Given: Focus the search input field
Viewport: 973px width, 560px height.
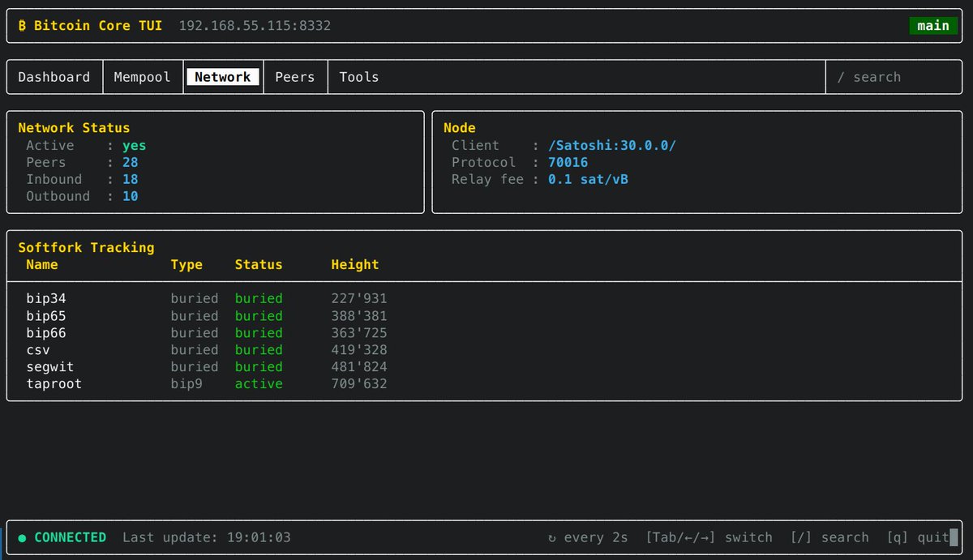Looking at the screenshot, I should 894,77.
